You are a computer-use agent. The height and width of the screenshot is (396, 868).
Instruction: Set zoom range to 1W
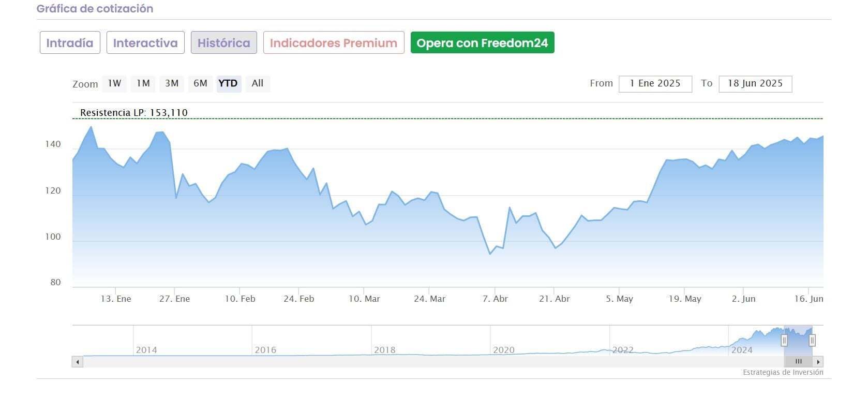114,83
